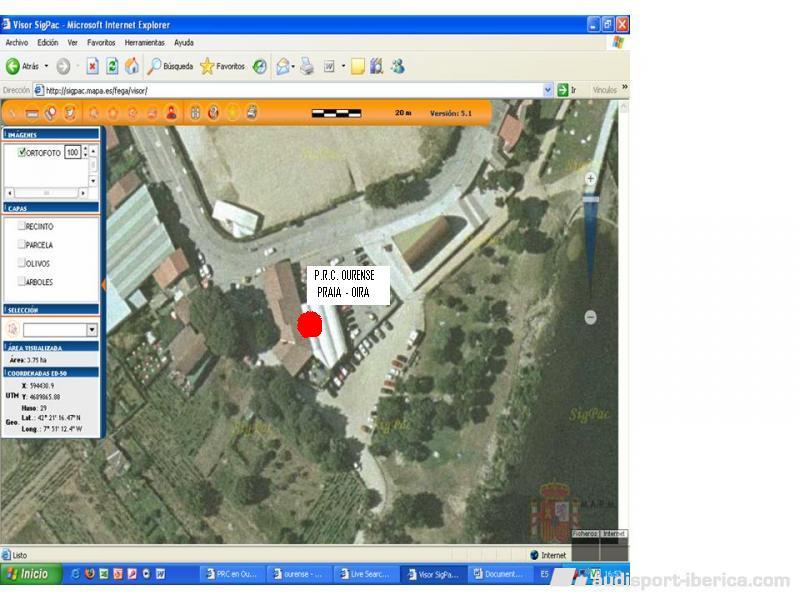Go to home page via house icon

pyautogui.click(x=132, y=66)
